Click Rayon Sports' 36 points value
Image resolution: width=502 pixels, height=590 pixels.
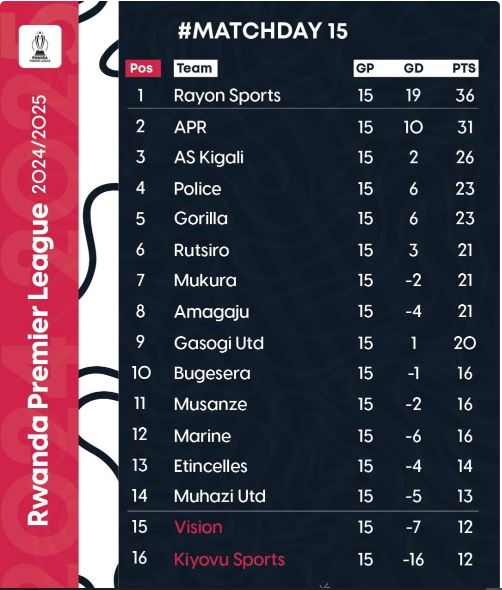(x=465, y=96)
